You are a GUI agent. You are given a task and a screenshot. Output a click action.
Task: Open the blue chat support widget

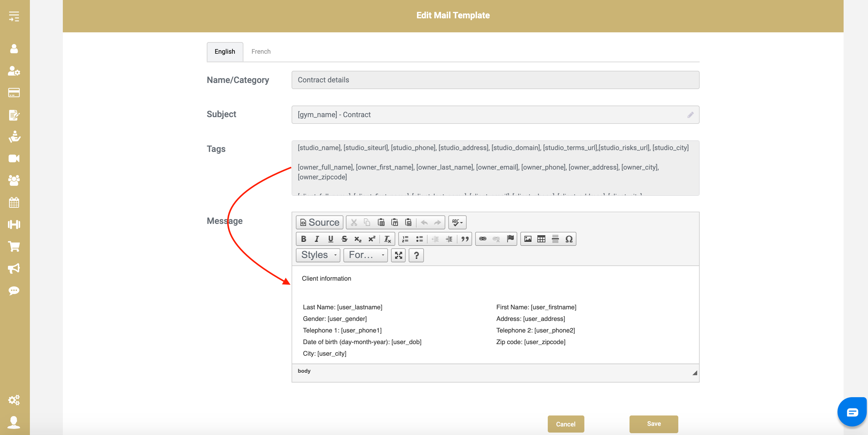[x=852, y=412]
